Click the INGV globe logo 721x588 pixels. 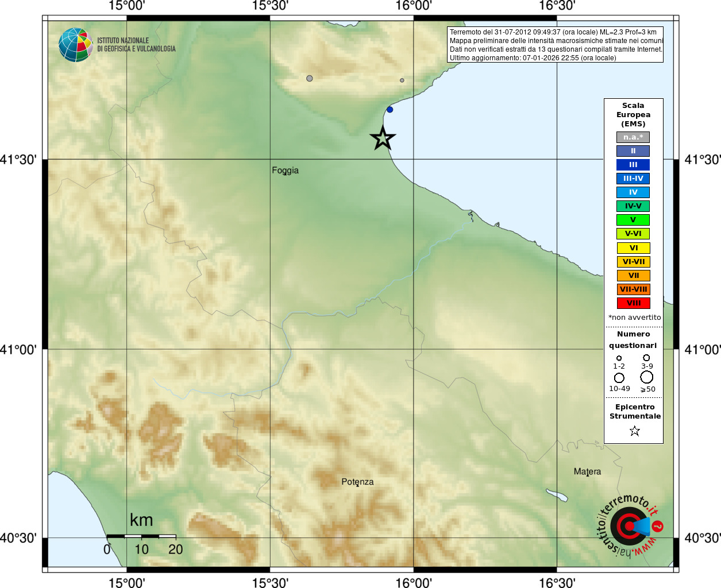(x=75, y=45)
